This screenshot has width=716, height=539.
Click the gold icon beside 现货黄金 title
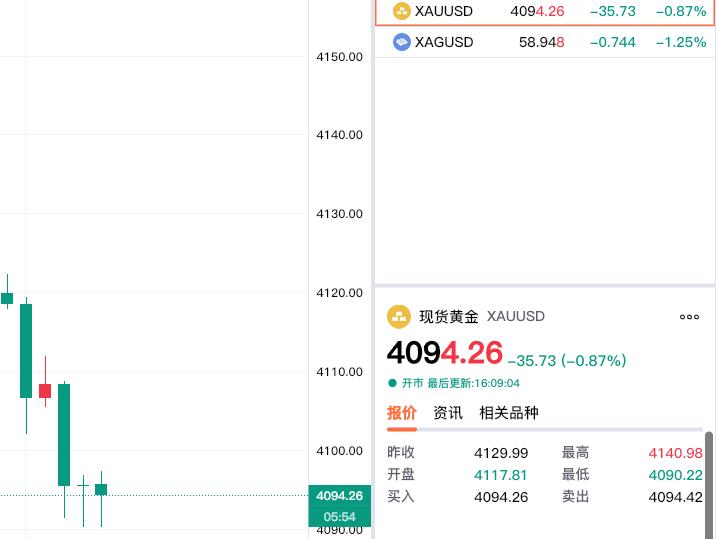[x=399, y=317]
